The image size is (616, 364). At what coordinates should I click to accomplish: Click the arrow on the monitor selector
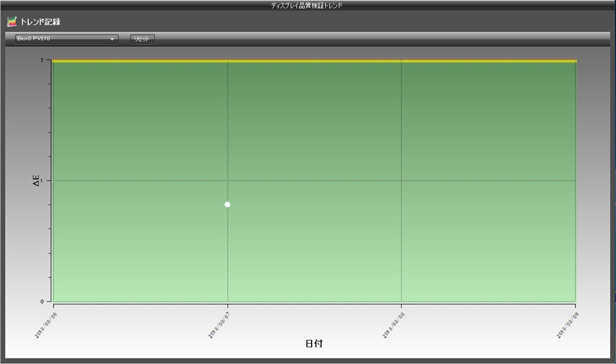(x=112, y=39)
